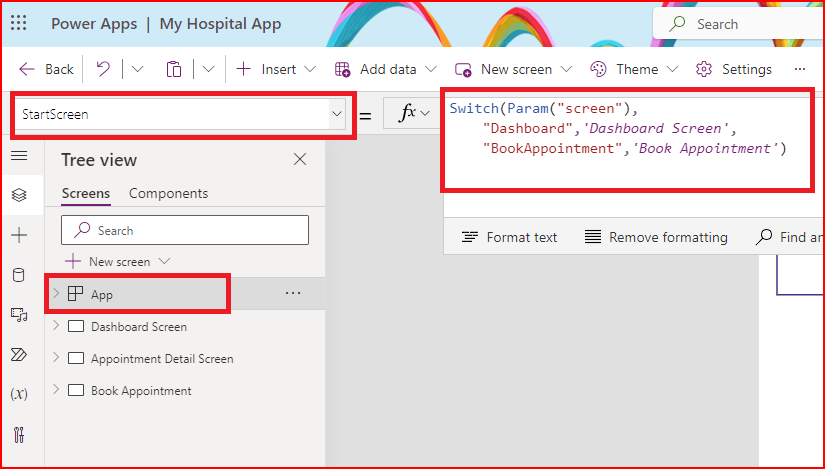The height and width of the screenshot is (469, 825).
Task: Click inside the Switch formula editor
Action: [626, 139]
